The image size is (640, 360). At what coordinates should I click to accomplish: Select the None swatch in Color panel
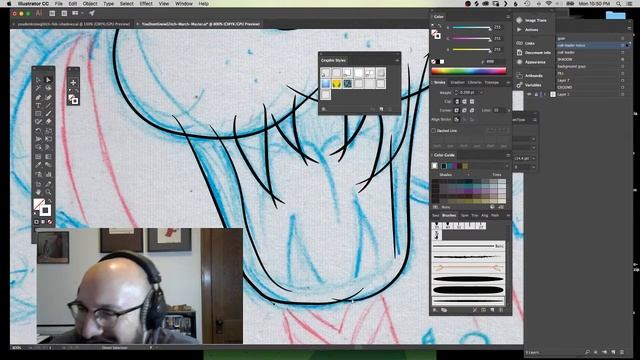coord(433,62)
